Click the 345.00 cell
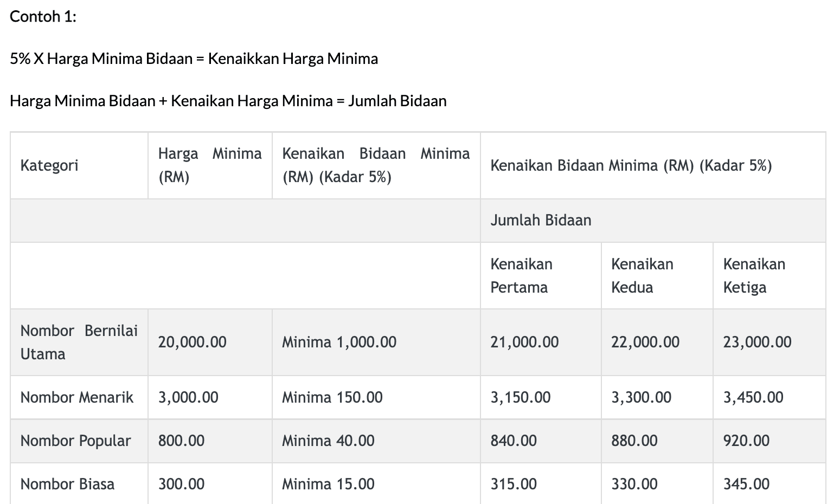840x504 pixels. pyautogui.click(x=769, y=484)
